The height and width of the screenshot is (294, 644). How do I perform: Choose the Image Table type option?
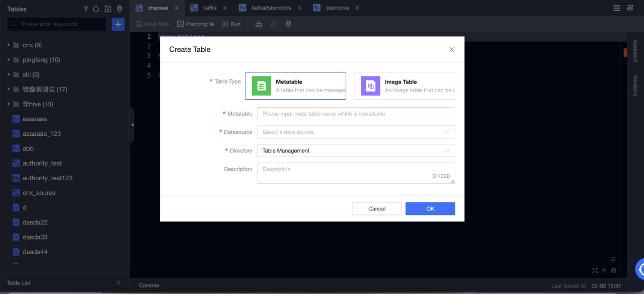[405, 86]
